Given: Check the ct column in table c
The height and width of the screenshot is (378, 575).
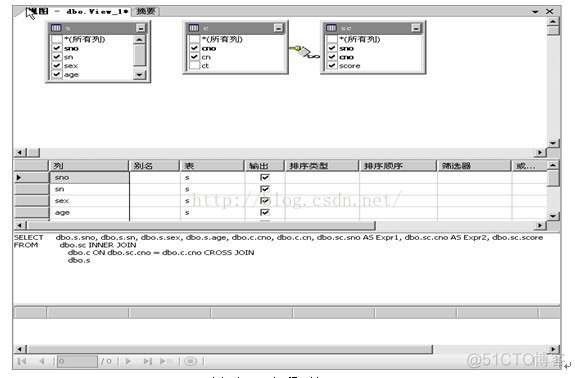Looking at the screenshot, I should [x=194, y=66].
